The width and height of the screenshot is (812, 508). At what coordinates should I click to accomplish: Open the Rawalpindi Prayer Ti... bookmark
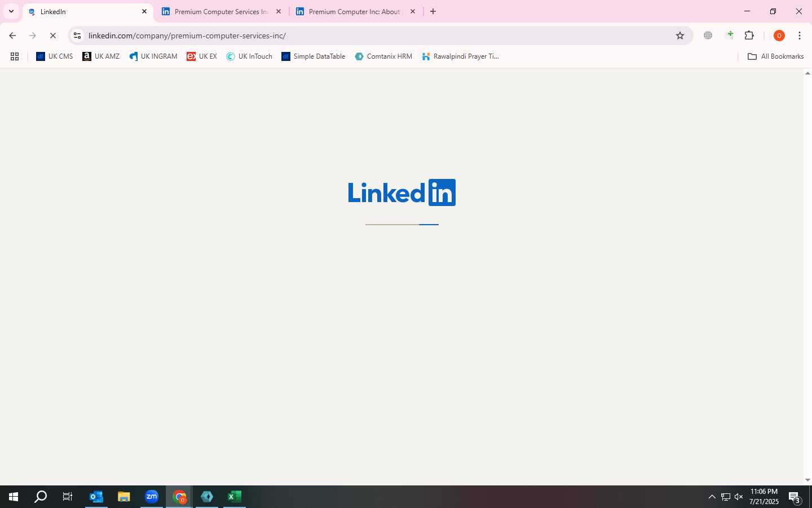tap(460, 56)
